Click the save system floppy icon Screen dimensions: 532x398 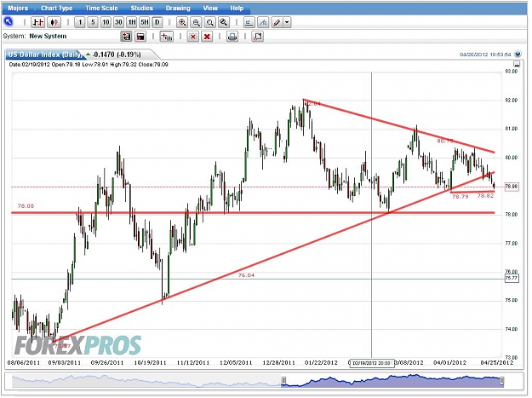[140, 37]
